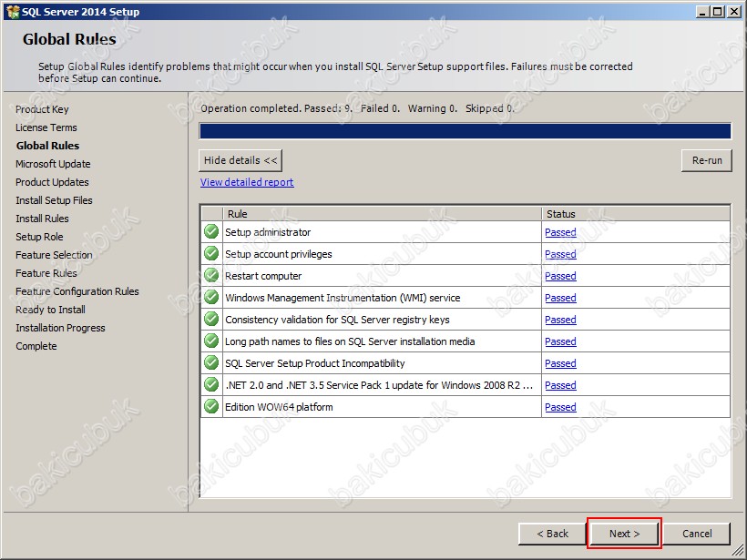The image size is (747, 560).
Task: Sort by the Status column header
Action: tap(636, 214)
